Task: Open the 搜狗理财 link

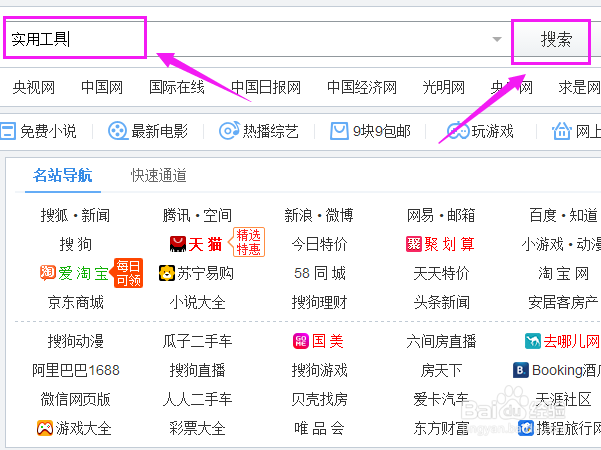Action: (x=319, y=302)
